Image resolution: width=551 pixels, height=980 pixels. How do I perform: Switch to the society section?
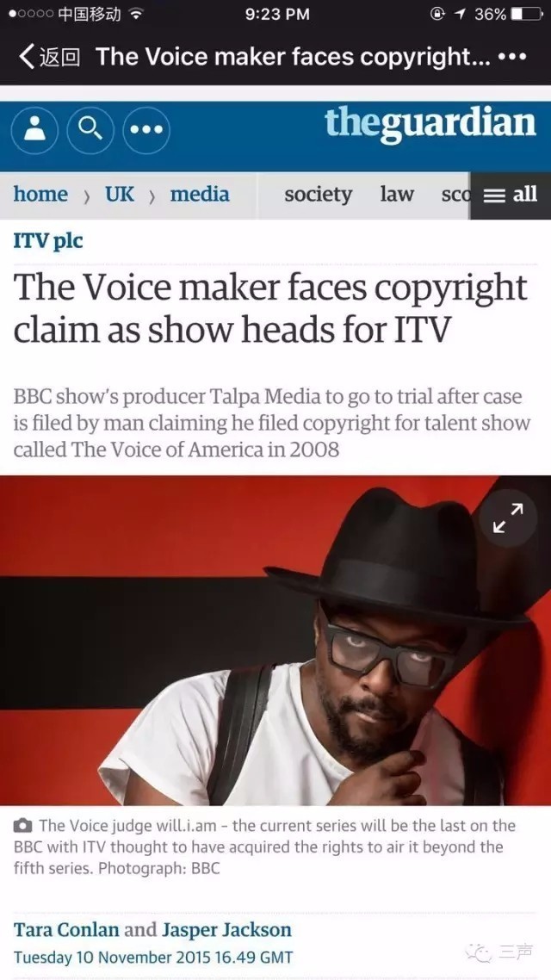click(318, 195)
